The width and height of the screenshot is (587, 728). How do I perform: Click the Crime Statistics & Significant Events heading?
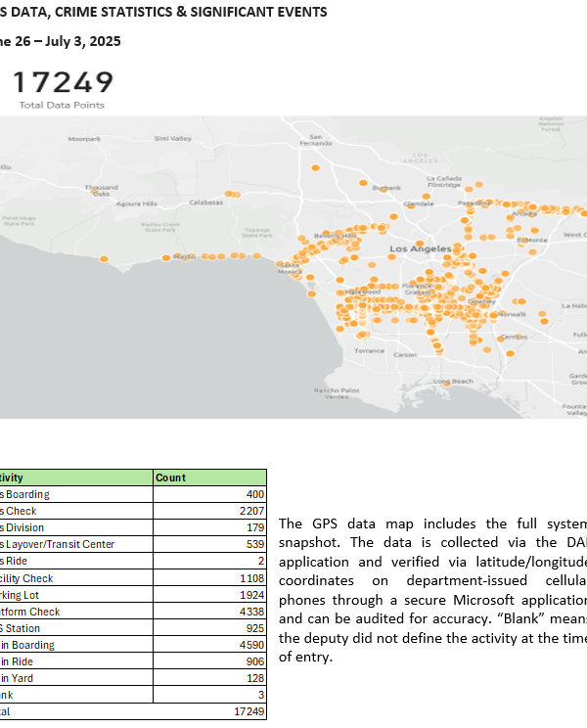(x=164, y=12)
